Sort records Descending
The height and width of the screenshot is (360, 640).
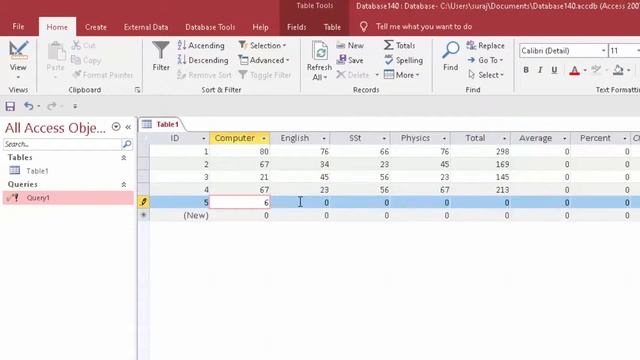[x=203, y=60]
